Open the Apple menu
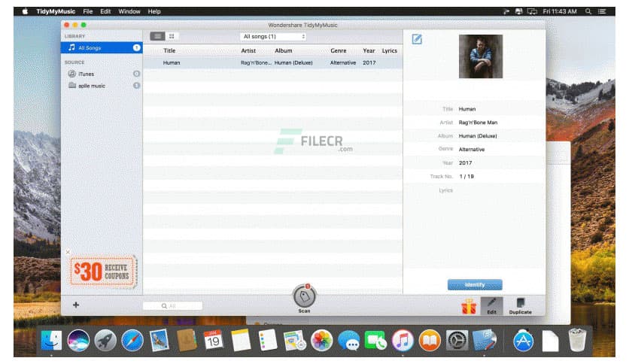 25,11
